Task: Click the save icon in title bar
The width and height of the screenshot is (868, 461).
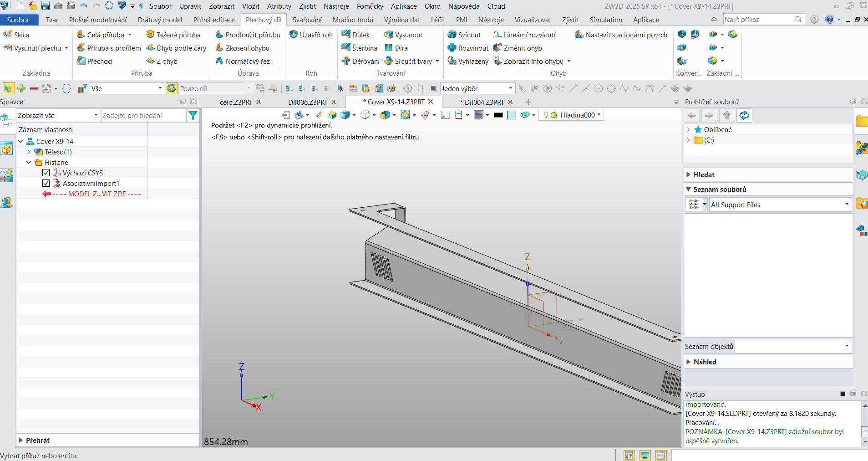Action: coord(46,6)
